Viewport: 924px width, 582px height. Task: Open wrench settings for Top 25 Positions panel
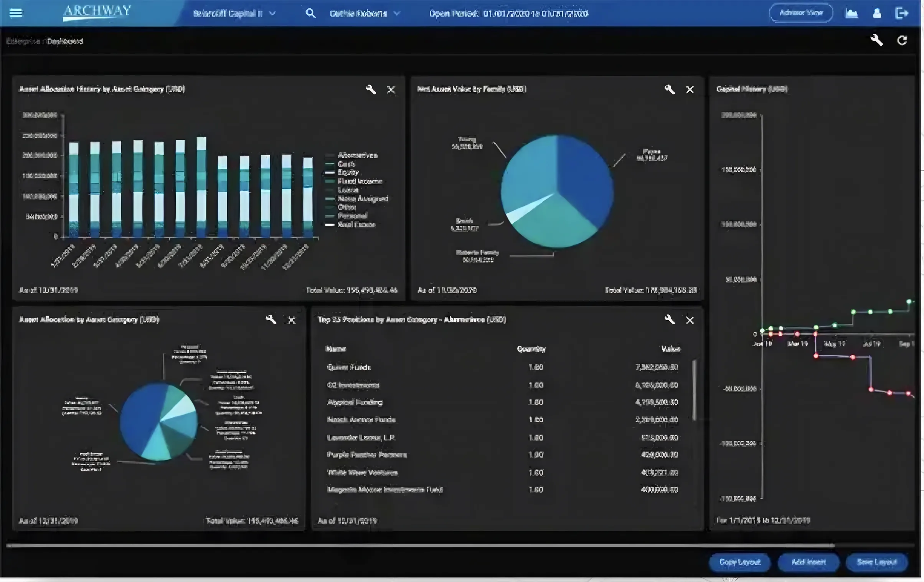[670, 319]
